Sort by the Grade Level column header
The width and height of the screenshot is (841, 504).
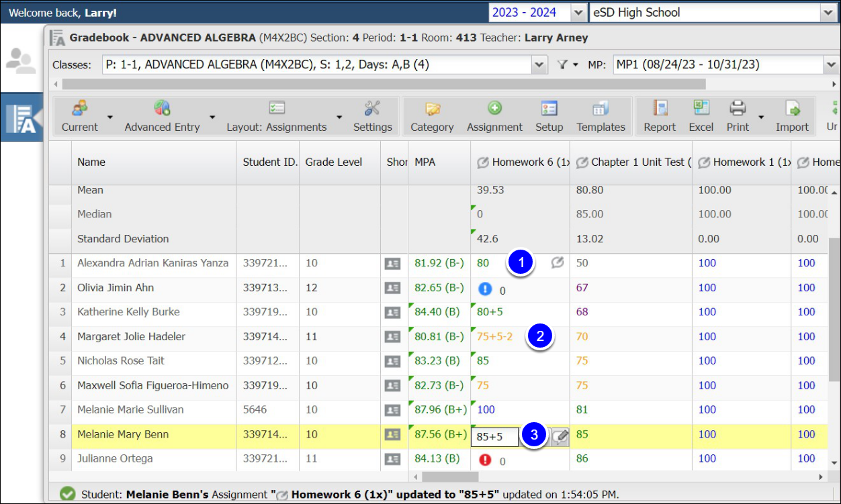tap(340, 162)
